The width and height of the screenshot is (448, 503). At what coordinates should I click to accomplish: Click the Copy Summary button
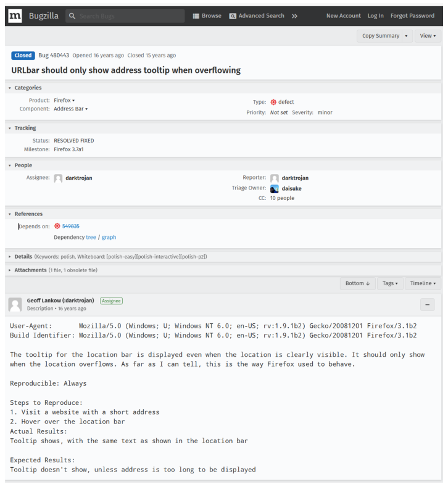(380, 36)
